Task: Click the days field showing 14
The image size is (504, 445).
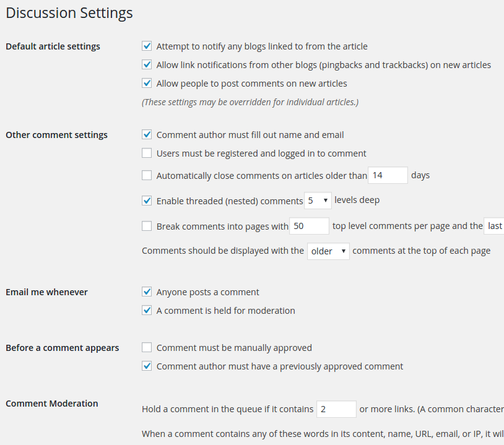Action: click(388, 176)
